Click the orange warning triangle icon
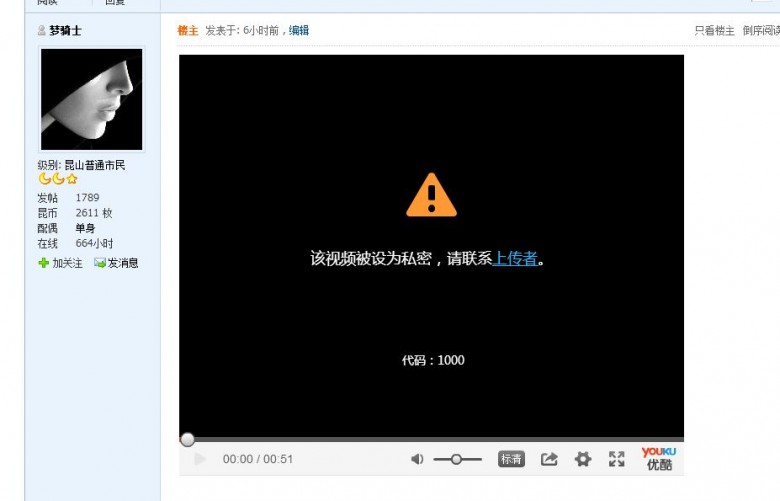Screen dimensions: 780x501 click(431, 195)
